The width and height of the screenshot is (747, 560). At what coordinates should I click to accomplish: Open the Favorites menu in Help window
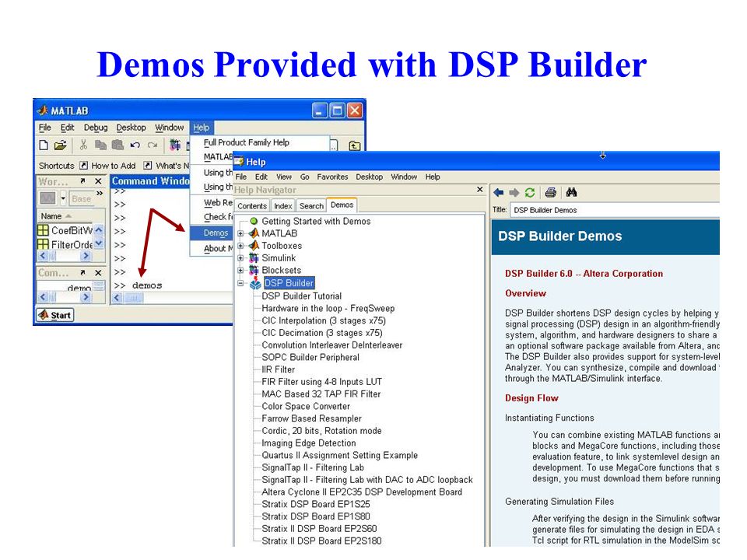[332, 177]
